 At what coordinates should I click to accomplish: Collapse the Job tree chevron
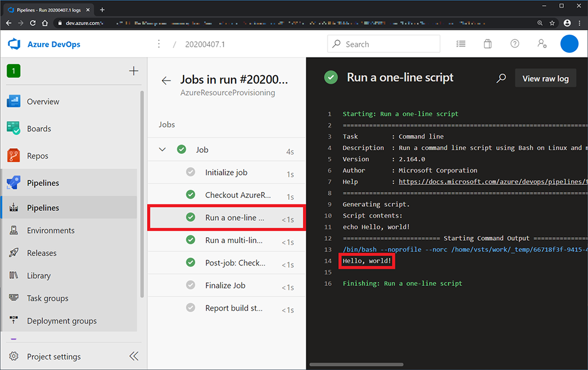click(x=162, y=149)
